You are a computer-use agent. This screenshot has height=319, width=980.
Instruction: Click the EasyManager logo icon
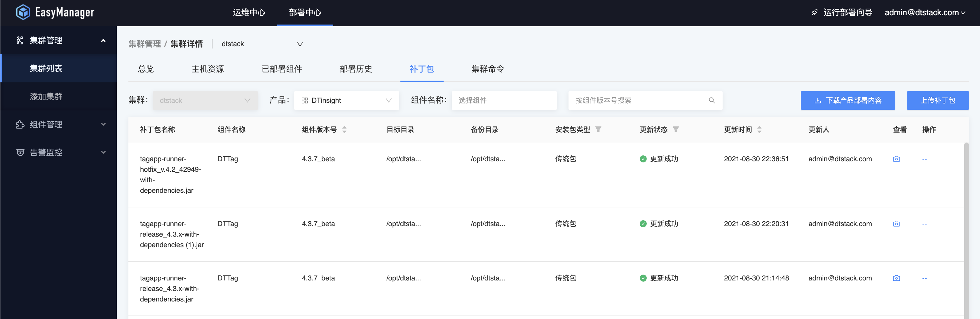(23, 12)
